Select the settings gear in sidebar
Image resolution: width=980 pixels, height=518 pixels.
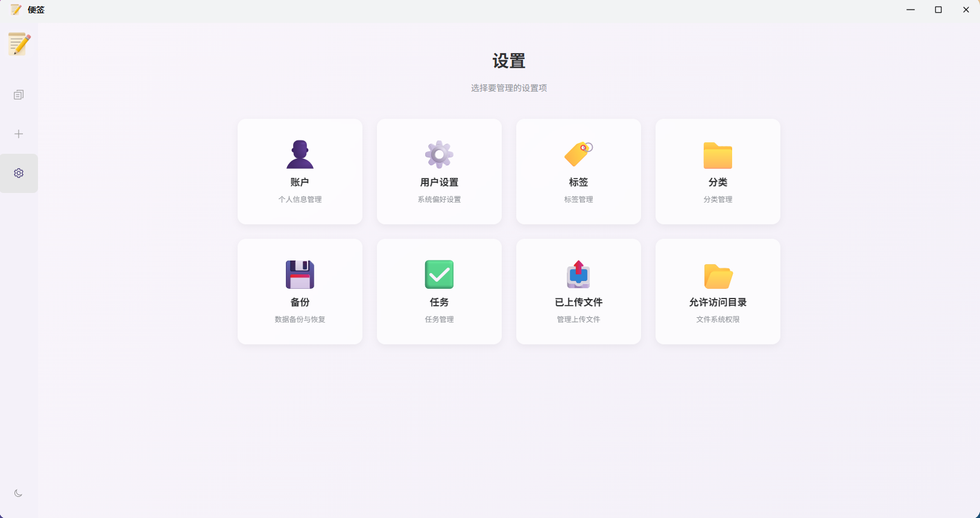(19, 173)
